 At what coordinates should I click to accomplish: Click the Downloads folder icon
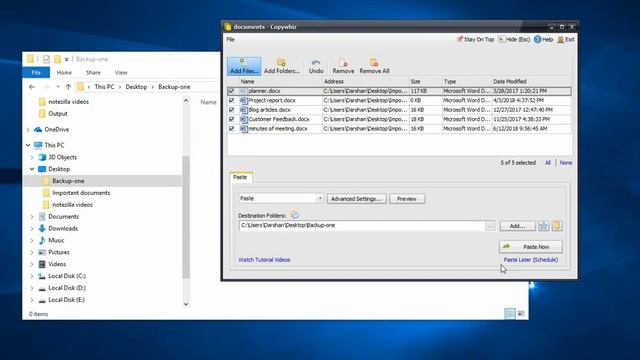pyautogui.click(x=42, y=229)
